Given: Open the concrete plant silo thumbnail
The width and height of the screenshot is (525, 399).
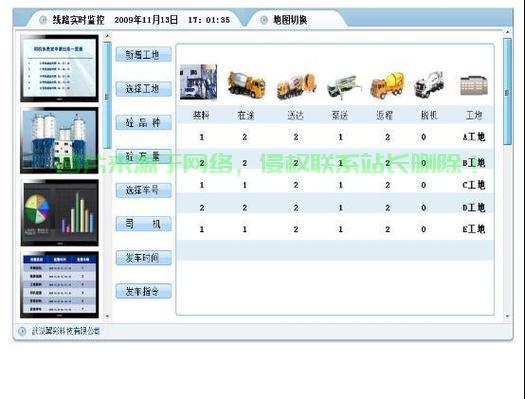Looking at the screenshot, I should [x=60, y=141].
